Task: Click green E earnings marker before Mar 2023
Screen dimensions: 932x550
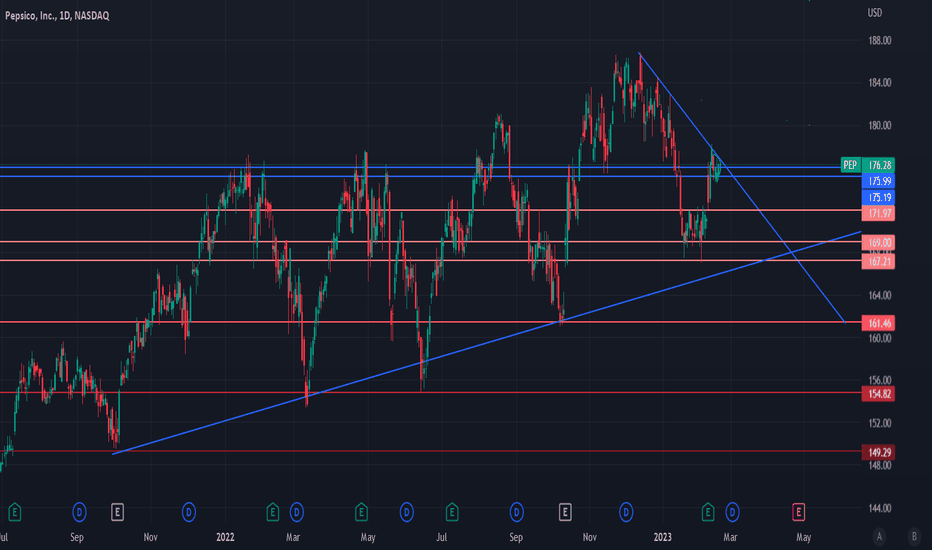Action: click(708, 511)
